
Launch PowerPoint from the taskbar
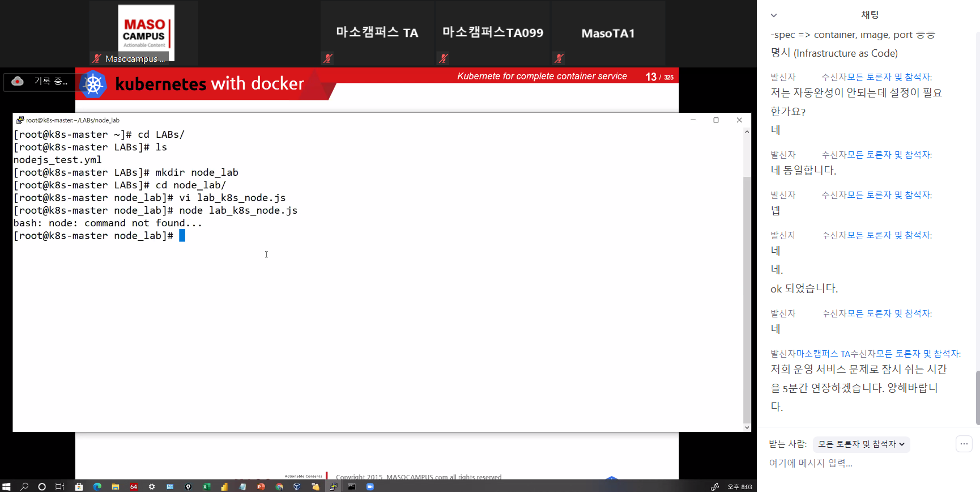point(261,486)
